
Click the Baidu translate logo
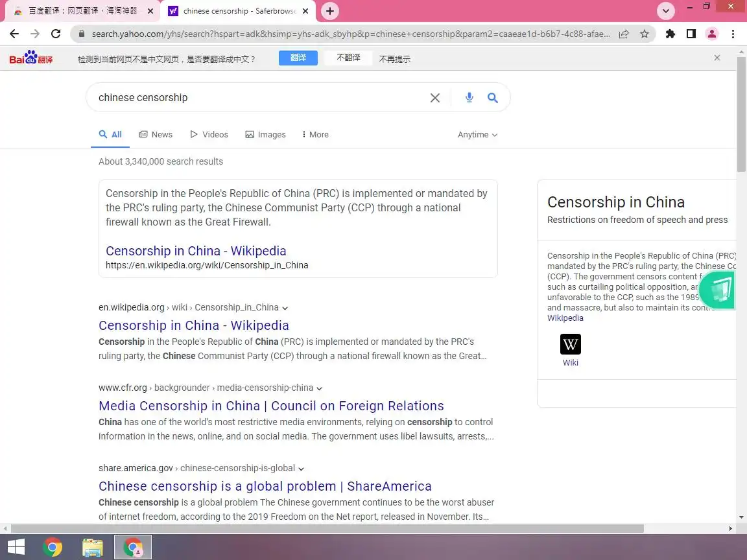(x=31, y=58)
